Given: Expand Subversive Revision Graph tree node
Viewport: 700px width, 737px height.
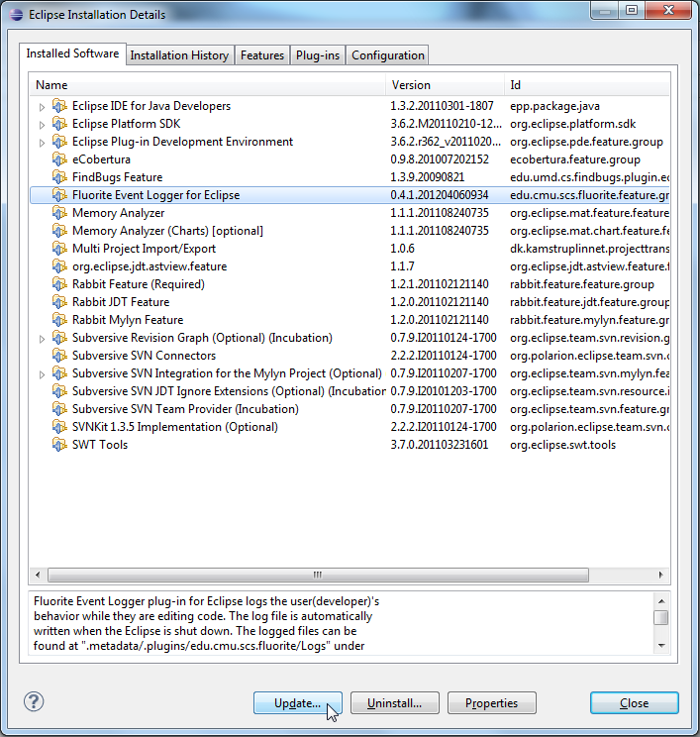Looking at the screenshot, I should (x=42, y=339).
